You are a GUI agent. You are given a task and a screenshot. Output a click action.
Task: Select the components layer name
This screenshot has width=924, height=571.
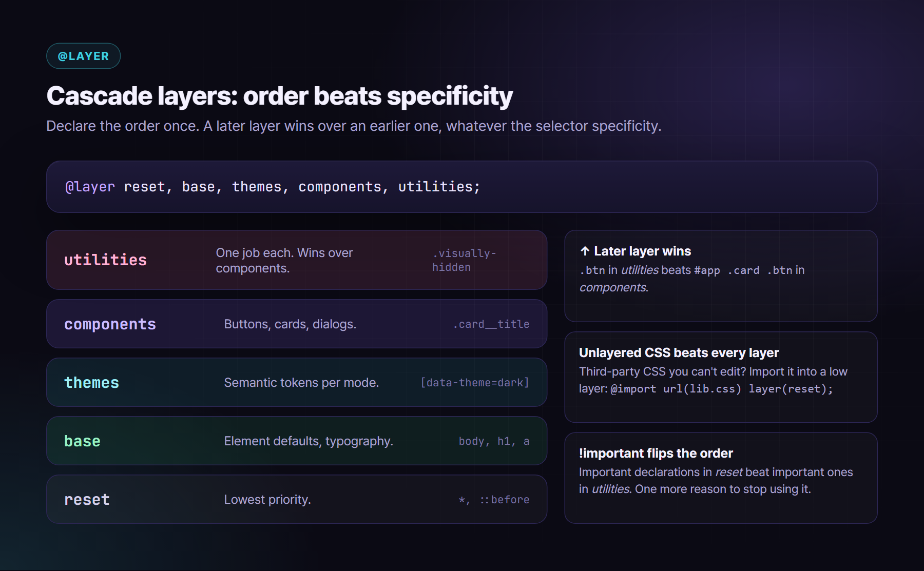(110, 324)
